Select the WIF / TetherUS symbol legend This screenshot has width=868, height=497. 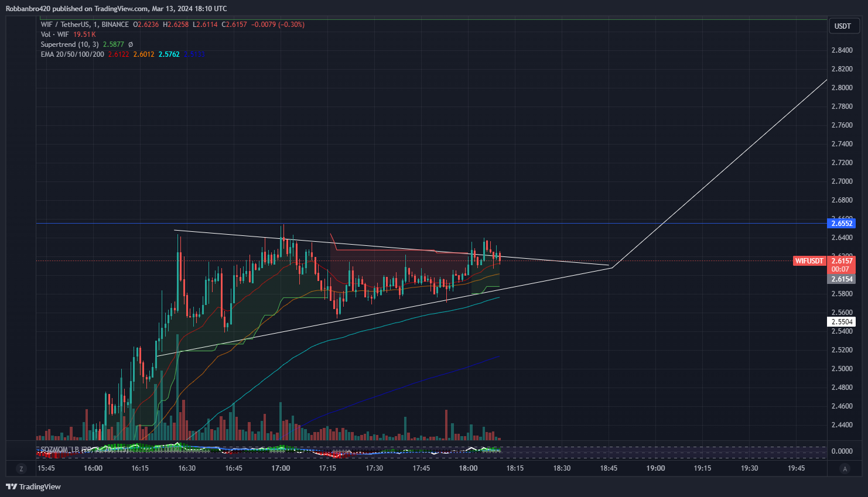click(85, 25)
